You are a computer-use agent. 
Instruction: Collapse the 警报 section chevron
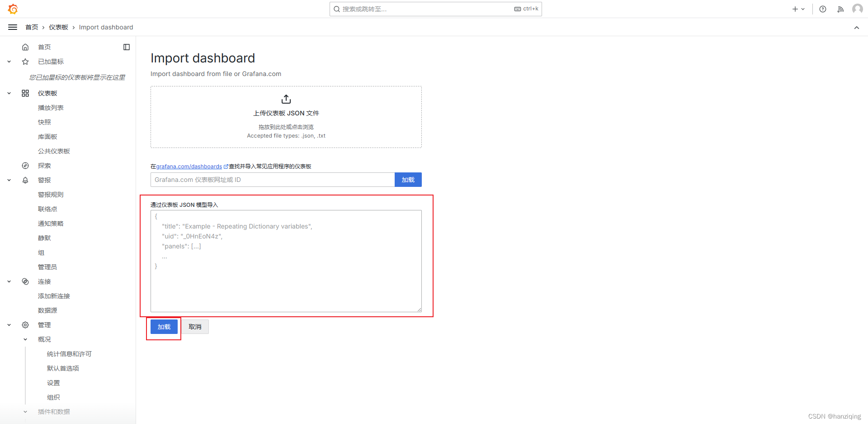point(9,180)
